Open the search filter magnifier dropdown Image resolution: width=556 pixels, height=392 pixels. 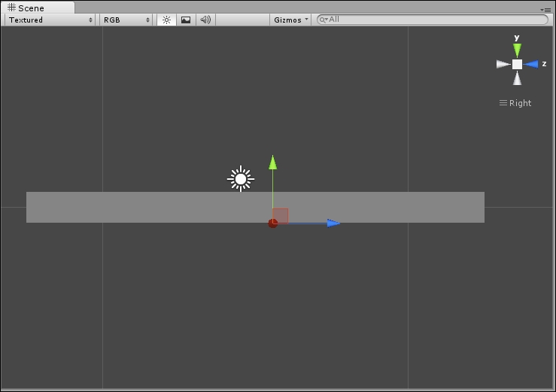pyautogui.click(x=323, y=20)
